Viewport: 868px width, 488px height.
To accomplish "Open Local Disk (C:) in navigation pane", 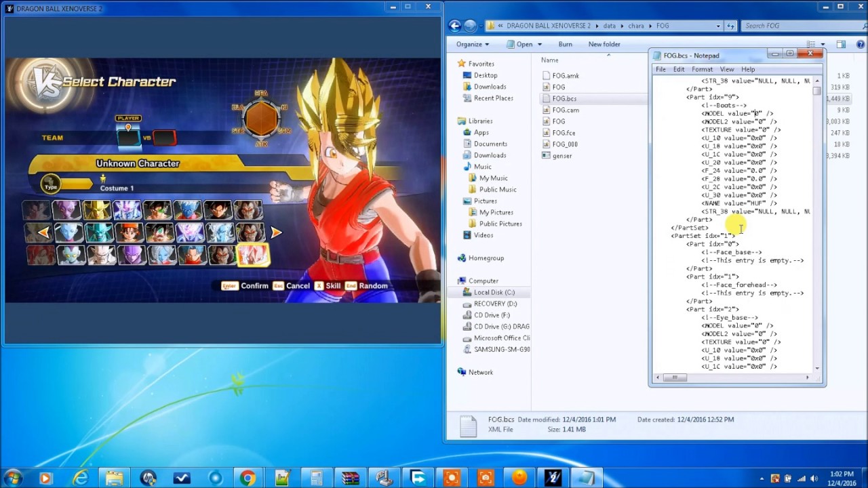I will click(494, 292).
